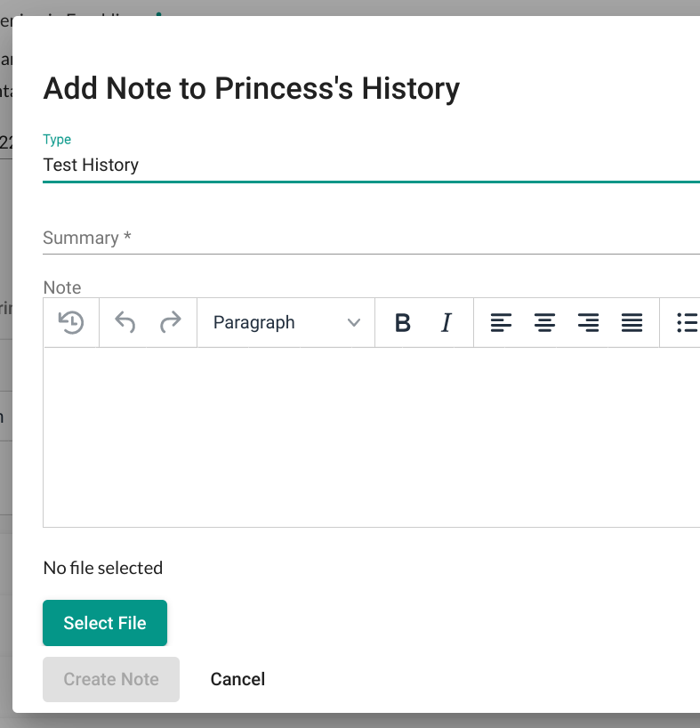Screen dimensions: 700x728
Task: Undo the last edit in the note
Action: click(125, 322)
